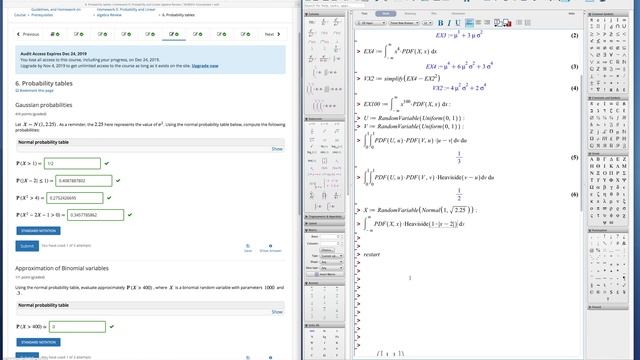Insert capital Omega from the Greek palette
The height and width of the screenshot is (360, 640).
pos(591,187)
